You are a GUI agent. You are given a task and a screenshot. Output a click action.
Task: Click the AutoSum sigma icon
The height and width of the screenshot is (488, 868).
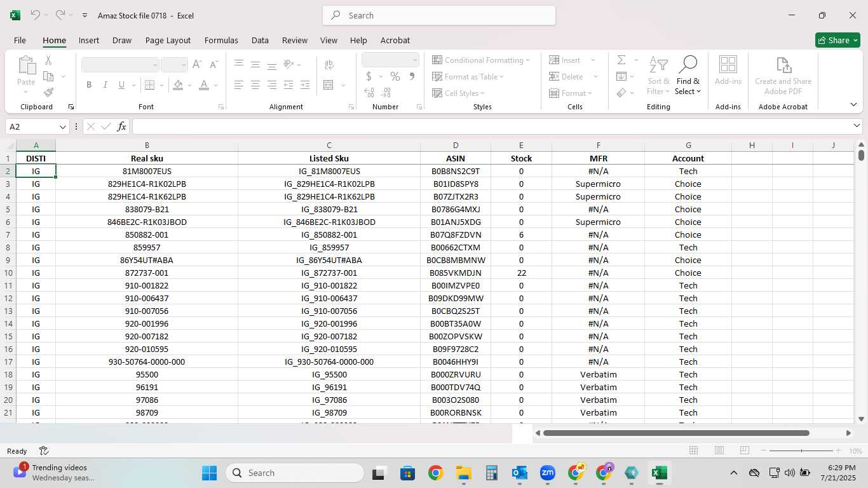[x=621, y=60]
